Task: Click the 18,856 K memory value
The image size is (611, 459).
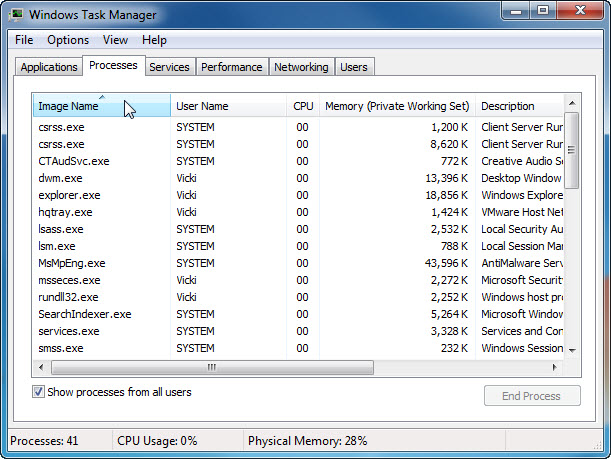Action: [x=447, y=195]
